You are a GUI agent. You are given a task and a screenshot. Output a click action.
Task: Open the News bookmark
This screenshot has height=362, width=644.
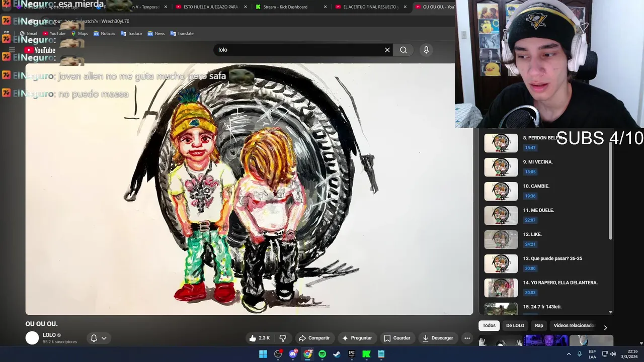point(156,33)
